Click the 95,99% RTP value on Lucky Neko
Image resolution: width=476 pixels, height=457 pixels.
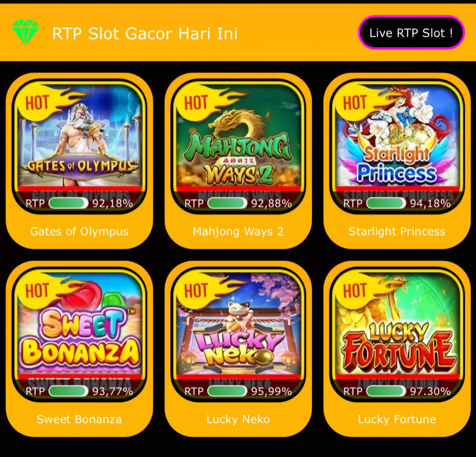pyautogui.click(x=271, y=391)
